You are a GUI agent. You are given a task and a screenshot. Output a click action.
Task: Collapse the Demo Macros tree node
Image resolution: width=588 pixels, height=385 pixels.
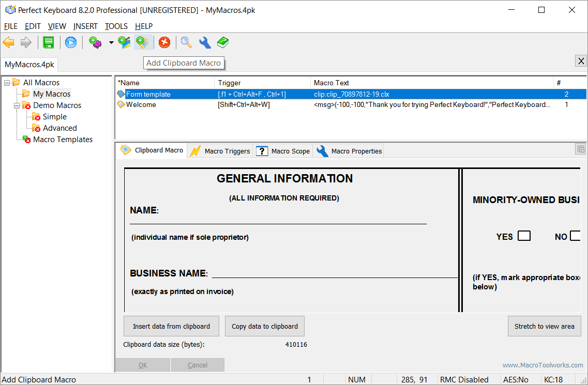click(17, 105)
